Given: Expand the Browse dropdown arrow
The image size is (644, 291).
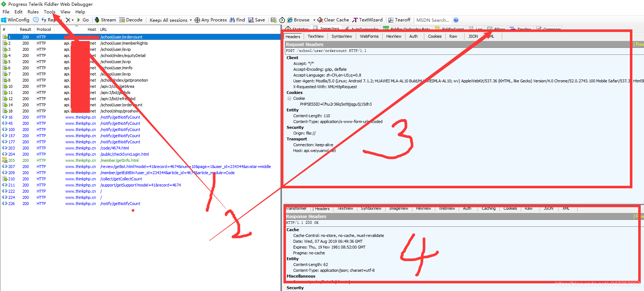Looking at the screenshot, I should click(314, 20).
